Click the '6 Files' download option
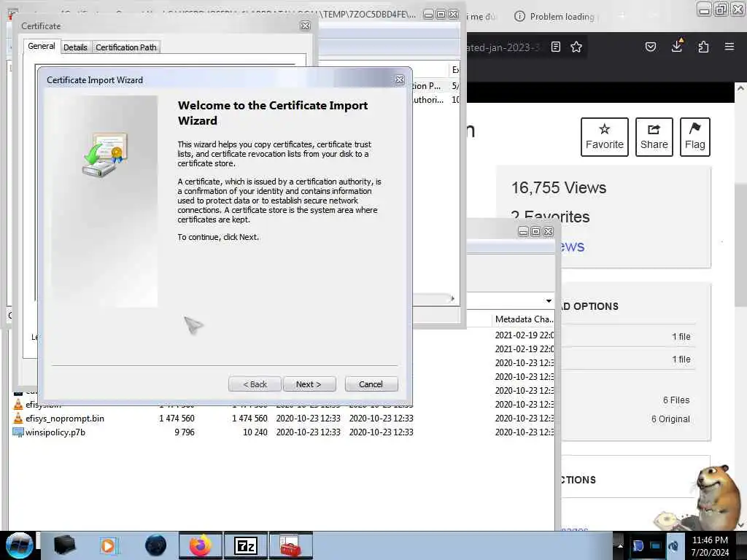The image size is (747, 560). click(x=676, y=400)
